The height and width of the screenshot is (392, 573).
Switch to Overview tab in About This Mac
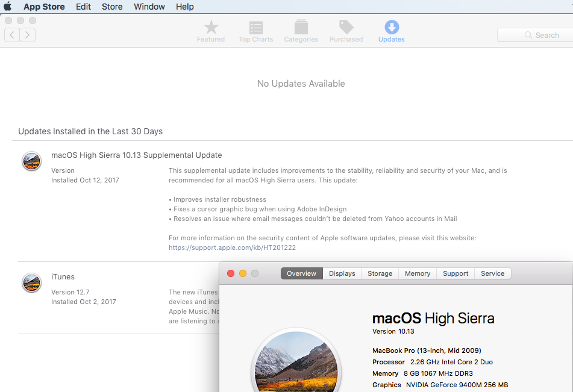[x=301, y=273]
